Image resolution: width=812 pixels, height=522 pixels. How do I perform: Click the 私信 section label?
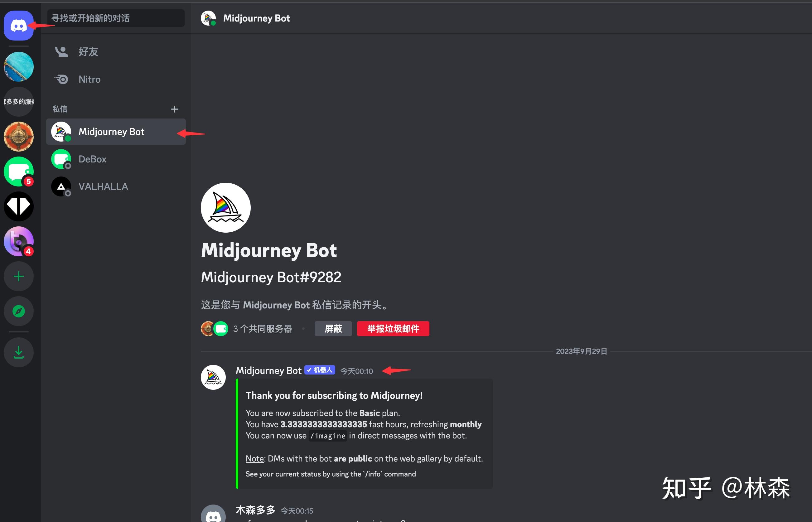pos(60,109)
